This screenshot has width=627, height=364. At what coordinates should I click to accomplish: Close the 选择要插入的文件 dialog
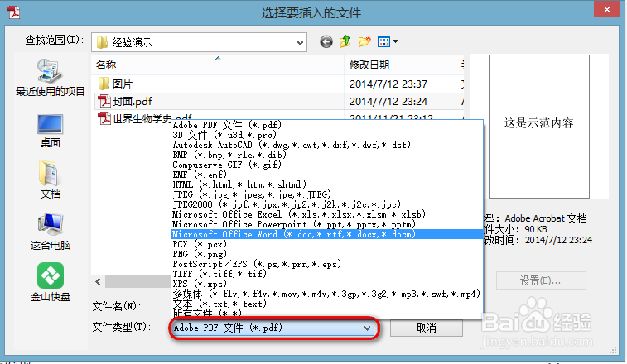606,10
